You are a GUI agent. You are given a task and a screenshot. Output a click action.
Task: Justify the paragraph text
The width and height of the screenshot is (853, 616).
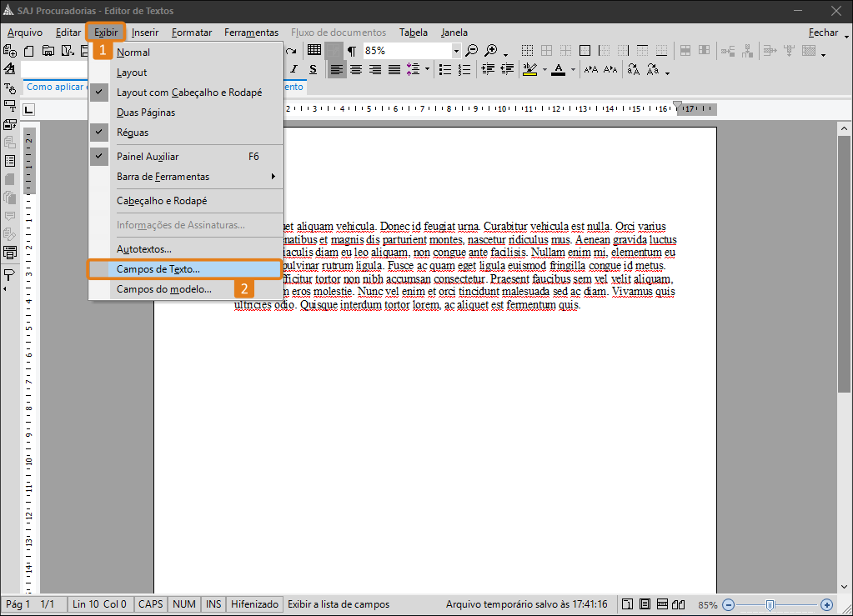[394, 69]
